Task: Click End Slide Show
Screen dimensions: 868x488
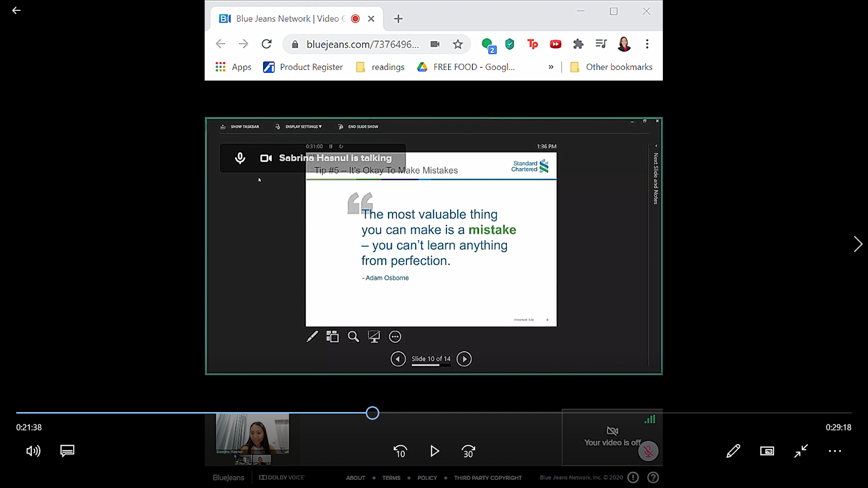Action: (358, 127)
